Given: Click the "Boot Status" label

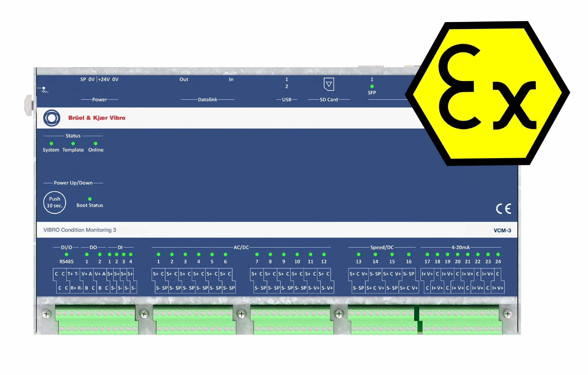Looking at the screenshot, I should click(90, 205).
